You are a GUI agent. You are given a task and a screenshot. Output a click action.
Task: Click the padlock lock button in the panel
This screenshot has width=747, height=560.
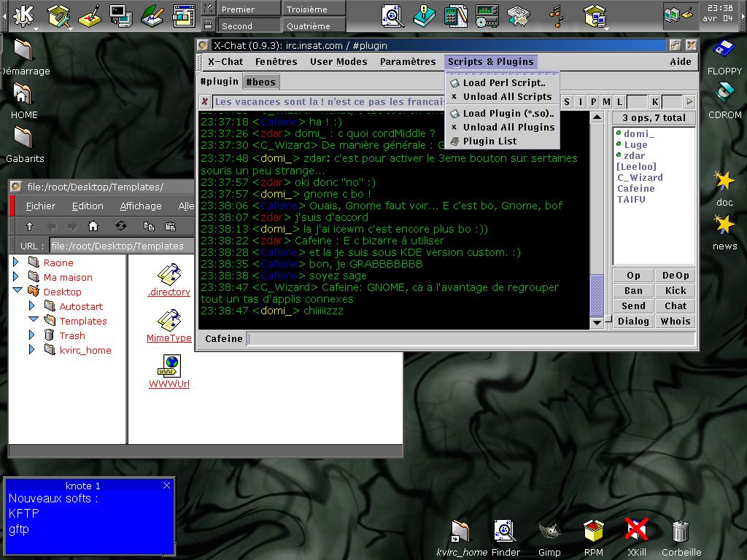click(x=208, y=25)
